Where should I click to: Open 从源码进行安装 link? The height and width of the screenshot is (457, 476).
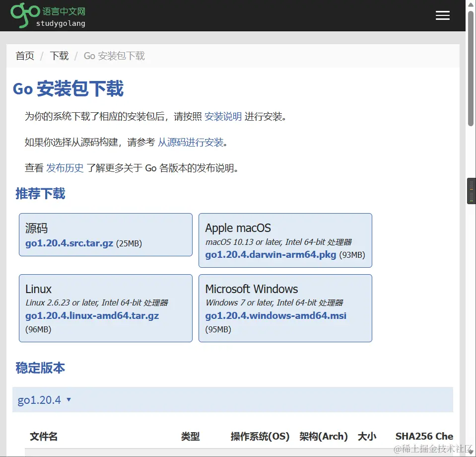(191, 142)
